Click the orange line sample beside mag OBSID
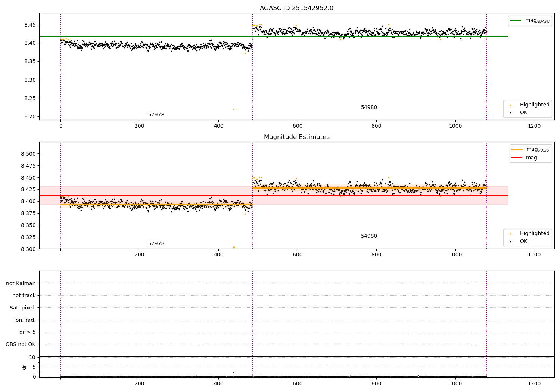The image size is (560, 392). tap(517, 149)
